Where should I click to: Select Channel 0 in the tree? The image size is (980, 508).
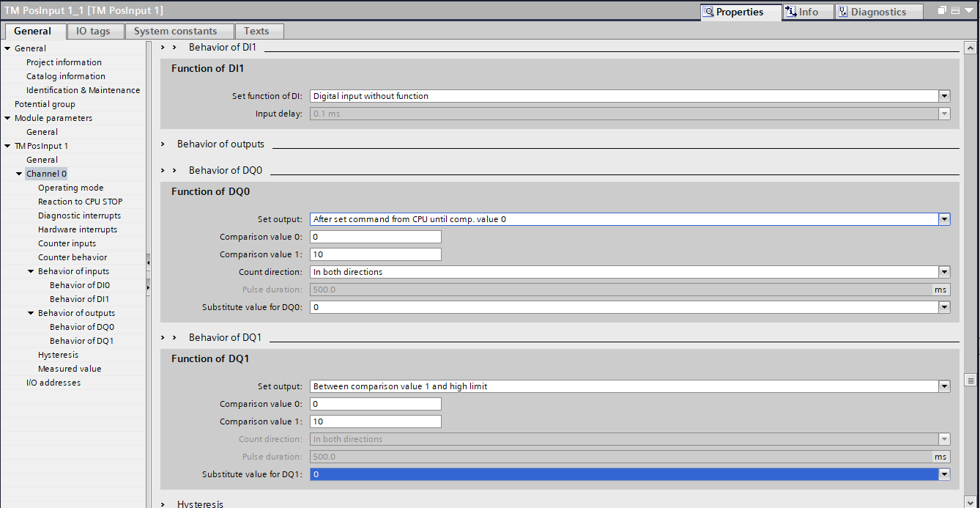(46, 174)
